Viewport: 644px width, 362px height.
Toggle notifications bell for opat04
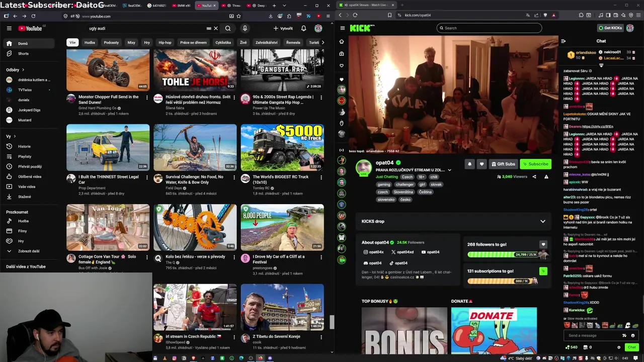point(469,164)
